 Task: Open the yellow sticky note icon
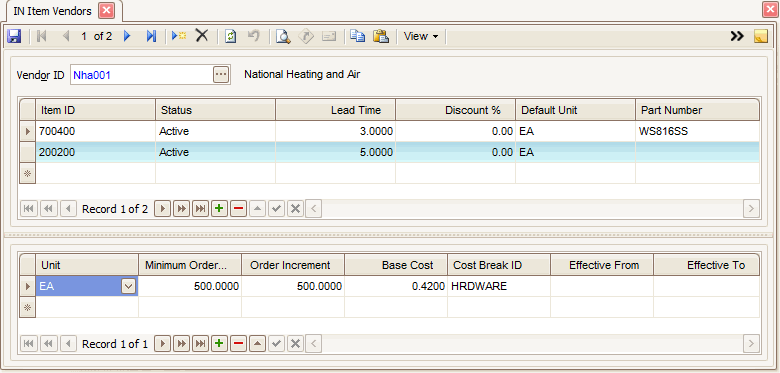click(x=761, y=36)
